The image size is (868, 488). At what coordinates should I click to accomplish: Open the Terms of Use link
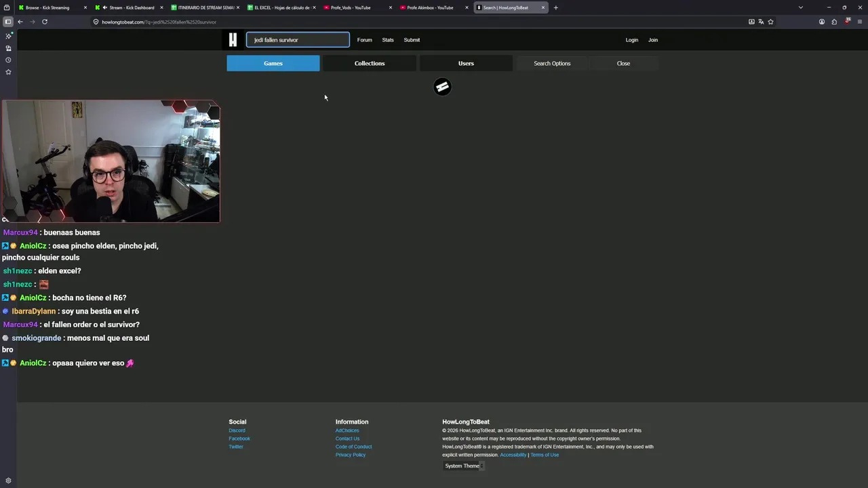545,455
